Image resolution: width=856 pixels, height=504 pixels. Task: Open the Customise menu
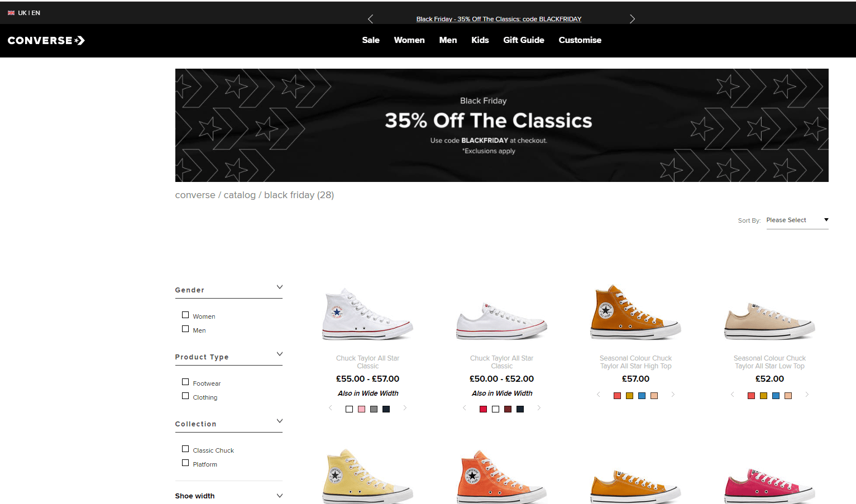pyautogui.click(x=580, y=40)
